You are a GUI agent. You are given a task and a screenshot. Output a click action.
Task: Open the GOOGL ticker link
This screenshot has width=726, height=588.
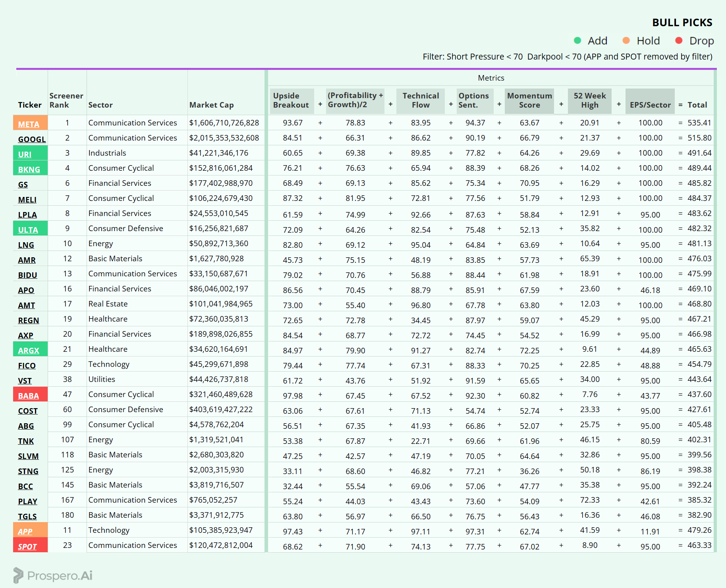pos(32,139)
